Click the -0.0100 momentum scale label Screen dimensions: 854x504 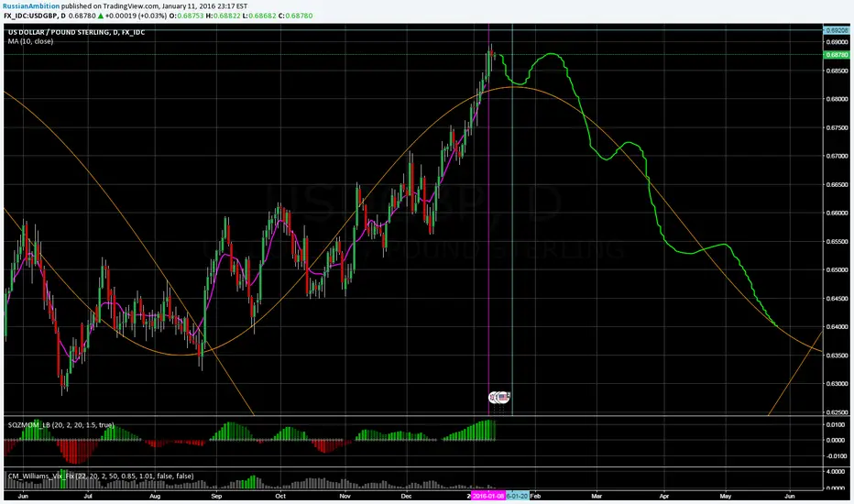point(838,456)
